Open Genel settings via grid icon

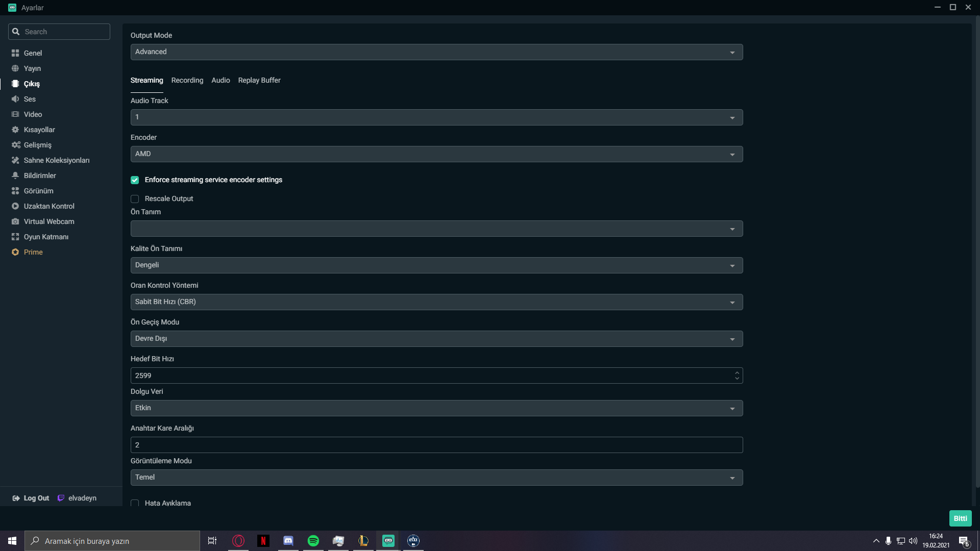pyautogui.click(x=15, y=53)
